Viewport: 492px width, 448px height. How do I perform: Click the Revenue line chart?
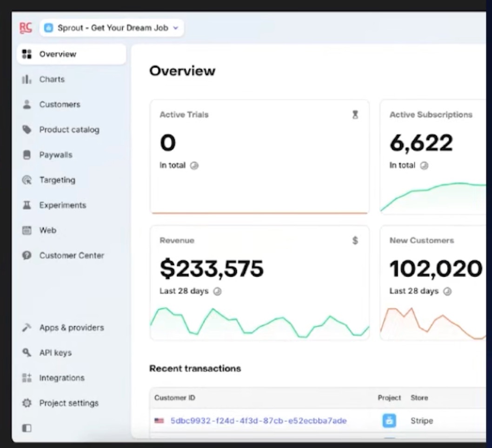[259, 323]
